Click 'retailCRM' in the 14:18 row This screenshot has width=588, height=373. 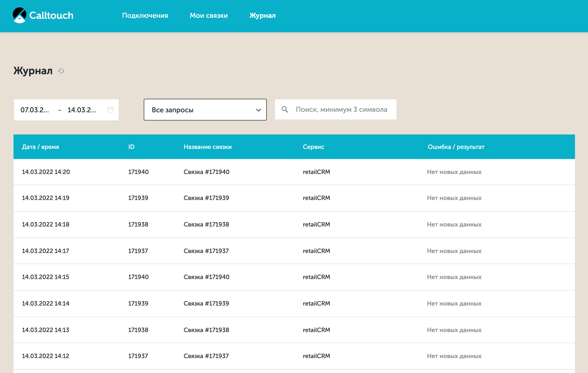coord(316,224)
